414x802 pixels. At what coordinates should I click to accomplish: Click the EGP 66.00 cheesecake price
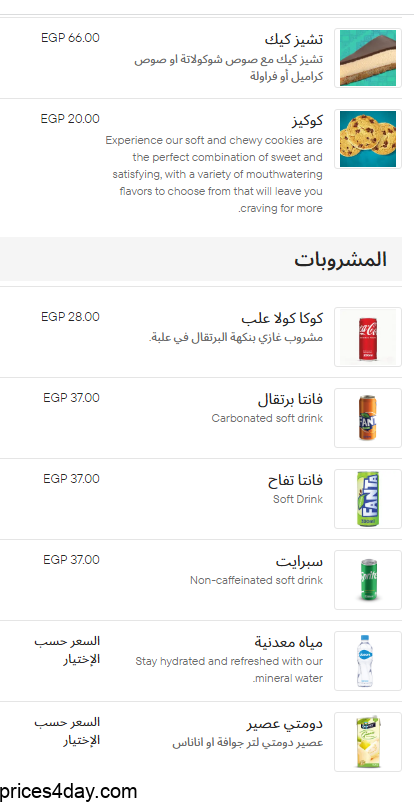pos(71,38)
